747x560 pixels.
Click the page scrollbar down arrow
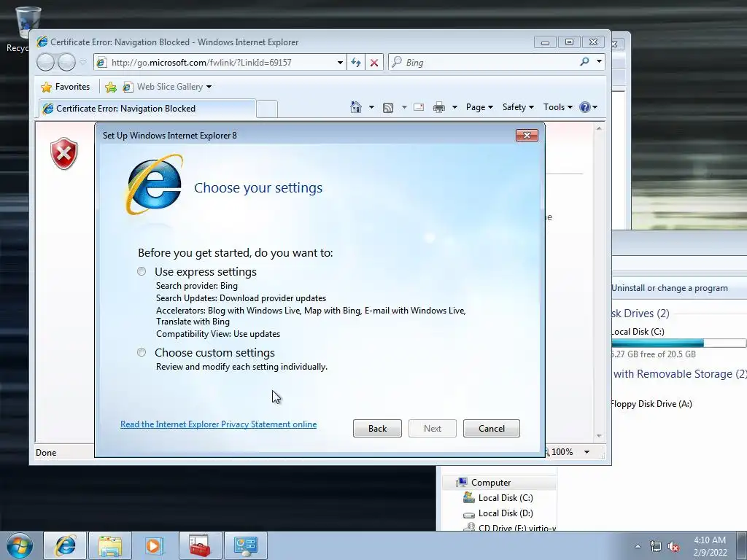(599, 436)
